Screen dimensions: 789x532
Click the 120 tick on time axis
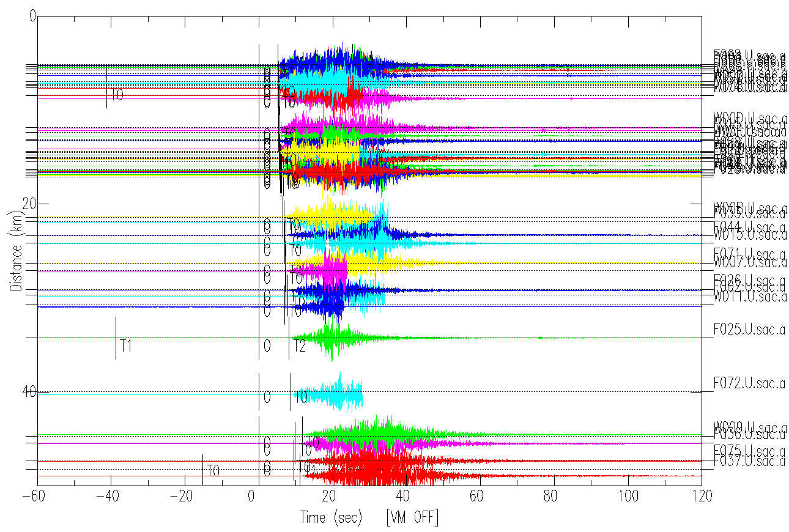pos(702,495)
